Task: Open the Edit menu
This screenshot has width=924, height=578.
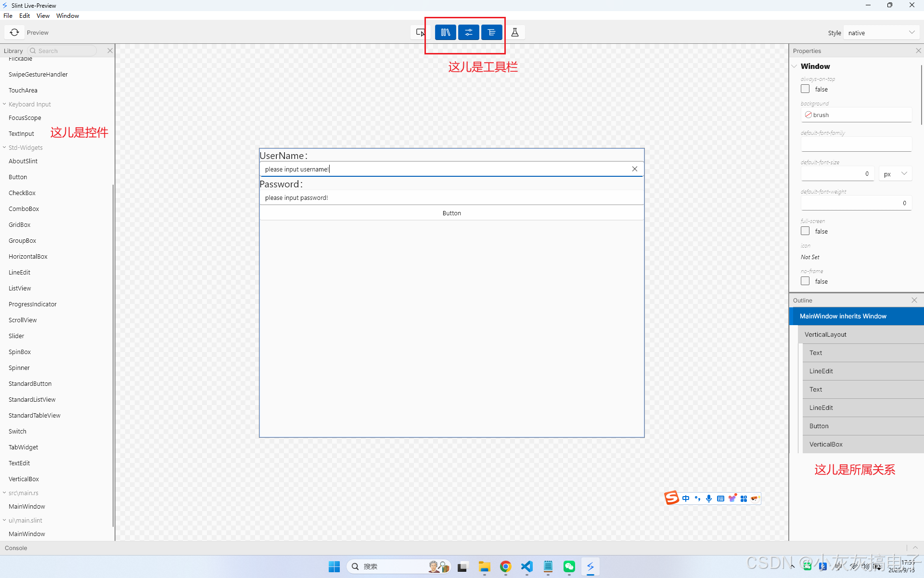Action: pyautogui.click(x=25, y=15)
